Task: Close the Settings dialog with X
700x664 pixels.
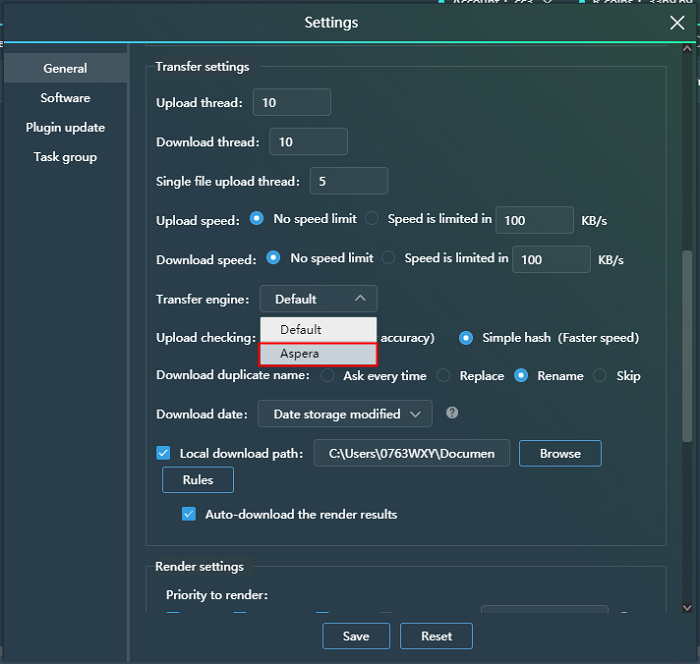Action: [677, 24]
